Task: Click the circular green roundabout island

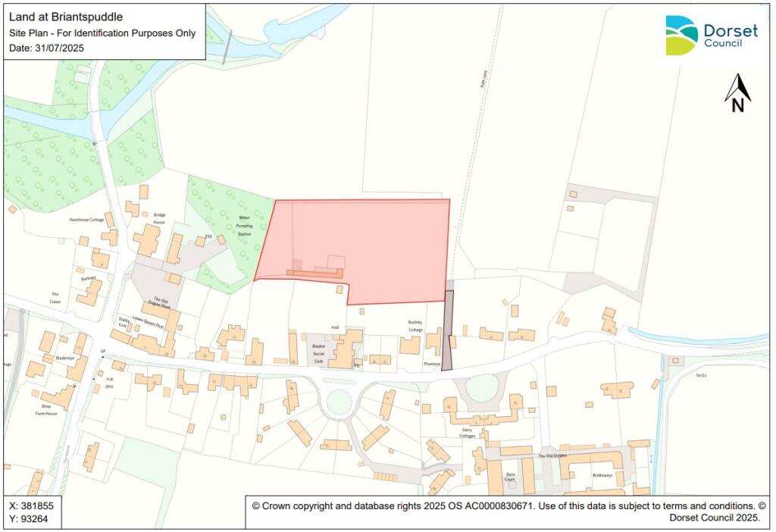Action: click(336, 402)
